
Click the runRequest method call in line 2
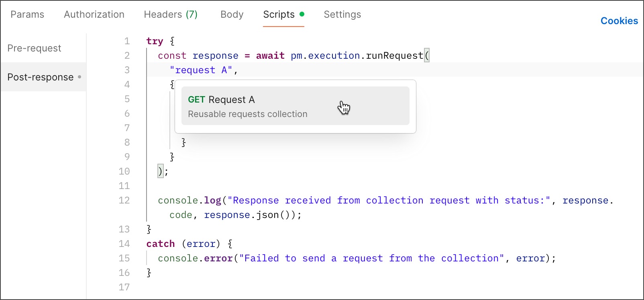click(394, 56)
